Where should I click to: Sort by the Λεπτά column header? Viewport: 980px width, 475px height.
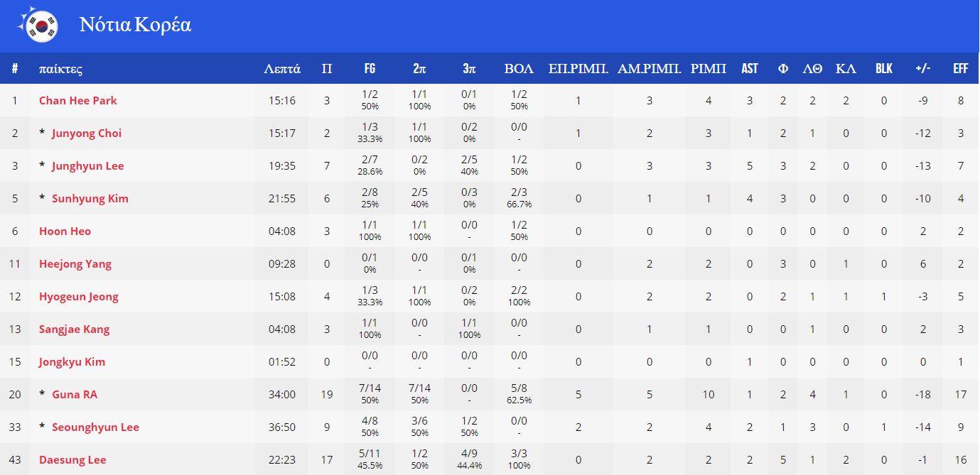(x=282, y=69)
